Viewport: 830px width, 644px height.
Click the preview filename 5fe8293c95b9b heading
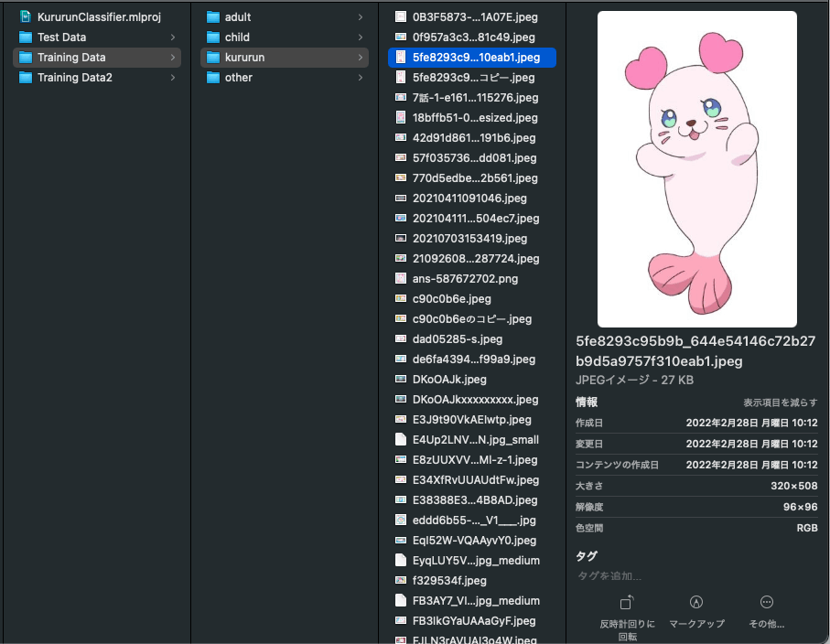[695, 351]
